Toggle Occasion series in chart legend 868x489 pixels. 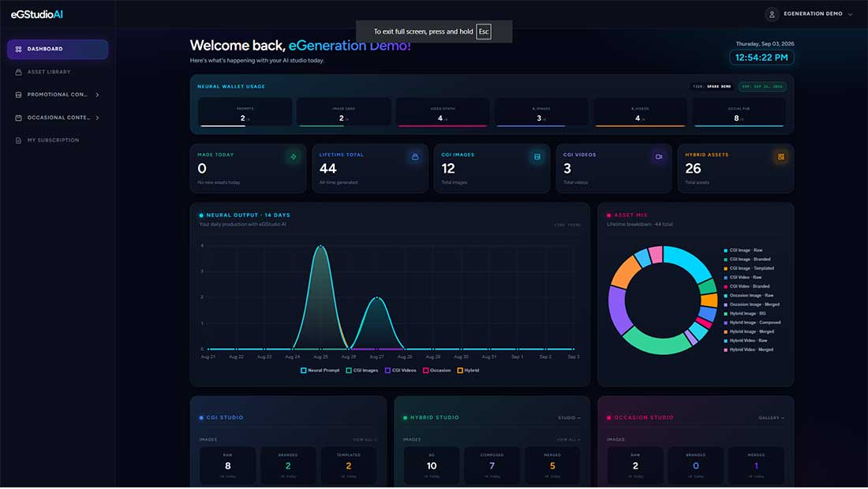(x=437, y=371)
